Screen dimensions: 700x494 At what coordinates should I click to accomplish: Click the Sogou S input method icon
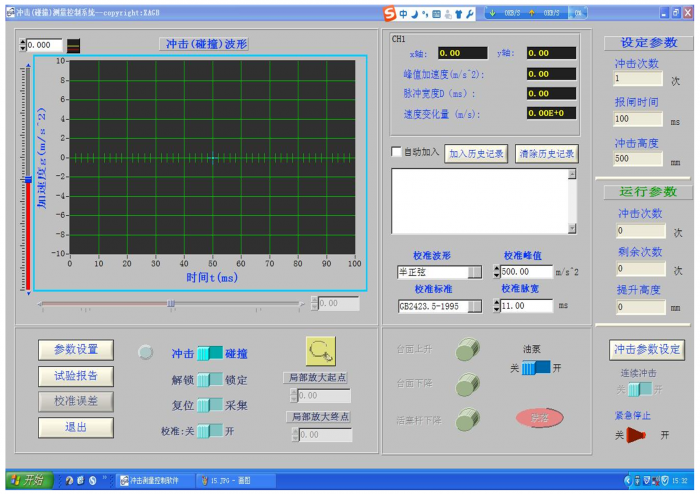point(390,14)
